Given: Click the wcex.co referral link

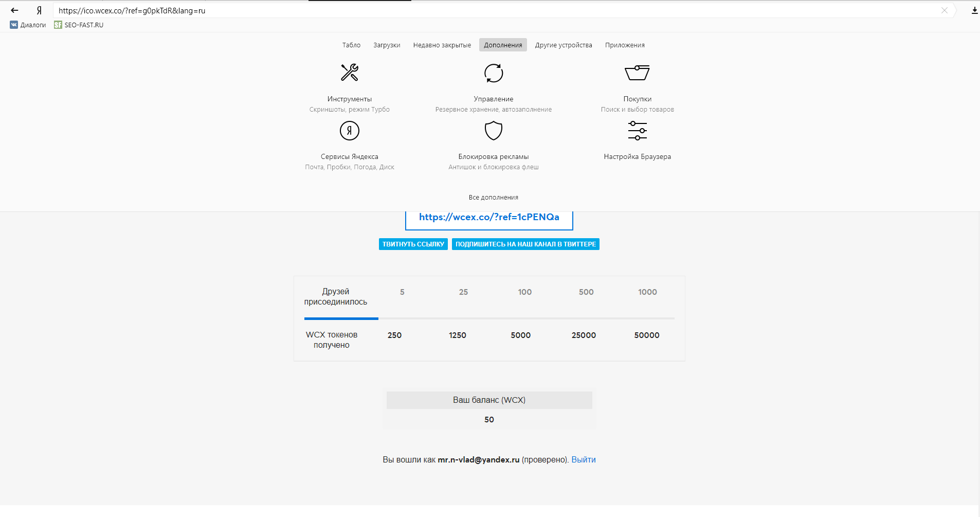Looking at the screenshot, I should pyautogui.click(x=489, y=217).
